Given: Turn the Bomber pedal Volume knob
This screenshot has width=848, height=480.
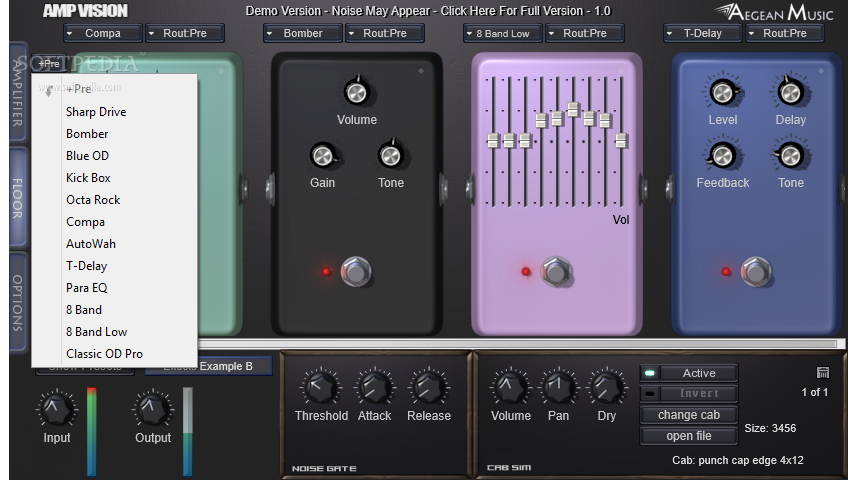Looking at the screenshot, I should pos(356,92).
